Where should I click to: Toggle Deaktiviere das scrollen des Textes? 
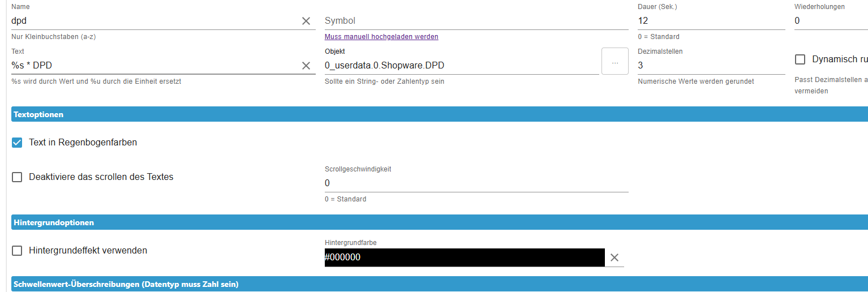[17, 177]
